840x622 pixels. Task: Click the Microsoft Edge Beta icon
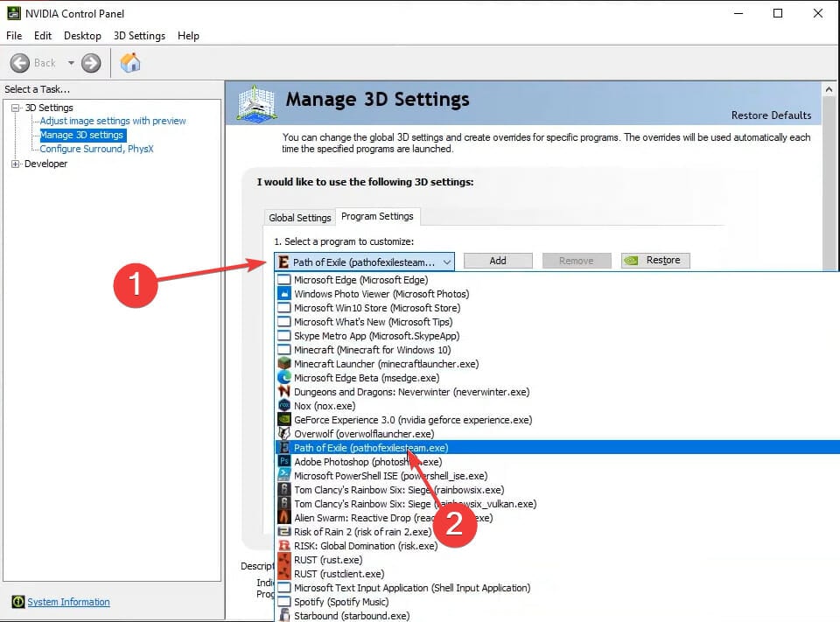(x=283, y=378)
